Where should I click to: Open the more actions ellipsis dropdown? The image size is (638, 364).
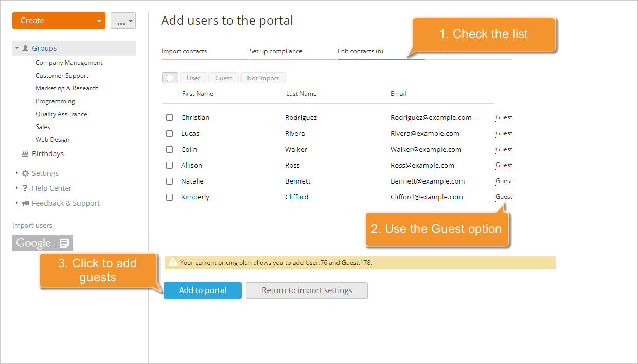(x=123, y=21)
